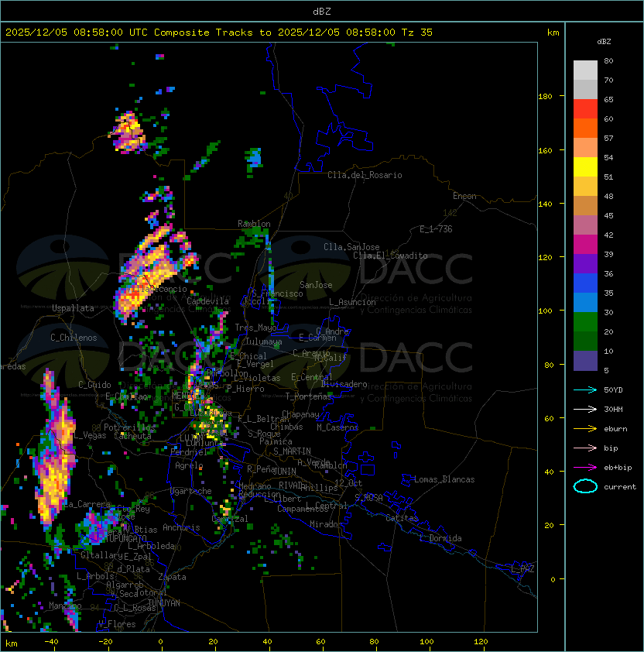Click the 'current' legend label

tap(620, 487)
